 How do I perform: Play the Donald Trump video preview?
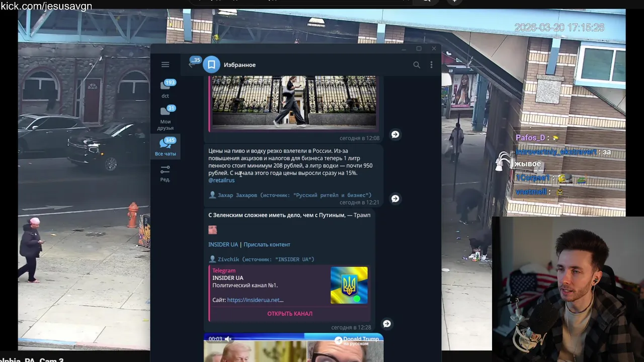pyautogui.click(x=293, y=348)
